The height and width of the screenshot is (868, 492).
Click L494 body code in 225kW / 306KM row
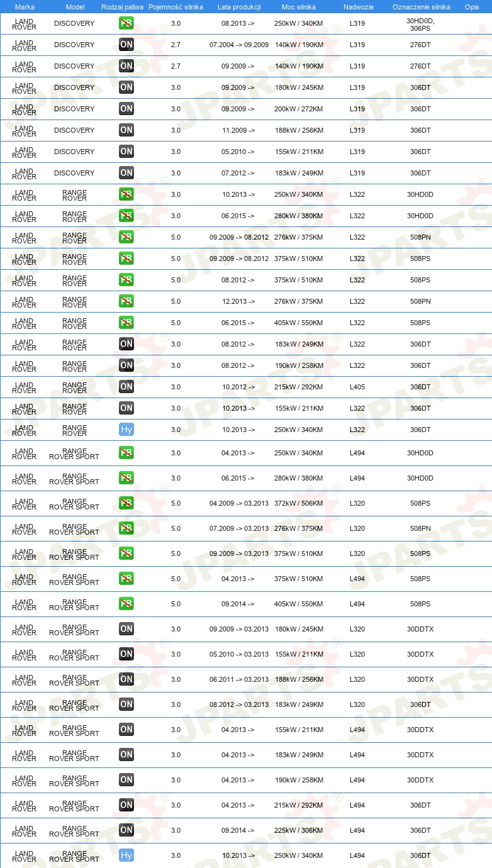pos(357,830)
